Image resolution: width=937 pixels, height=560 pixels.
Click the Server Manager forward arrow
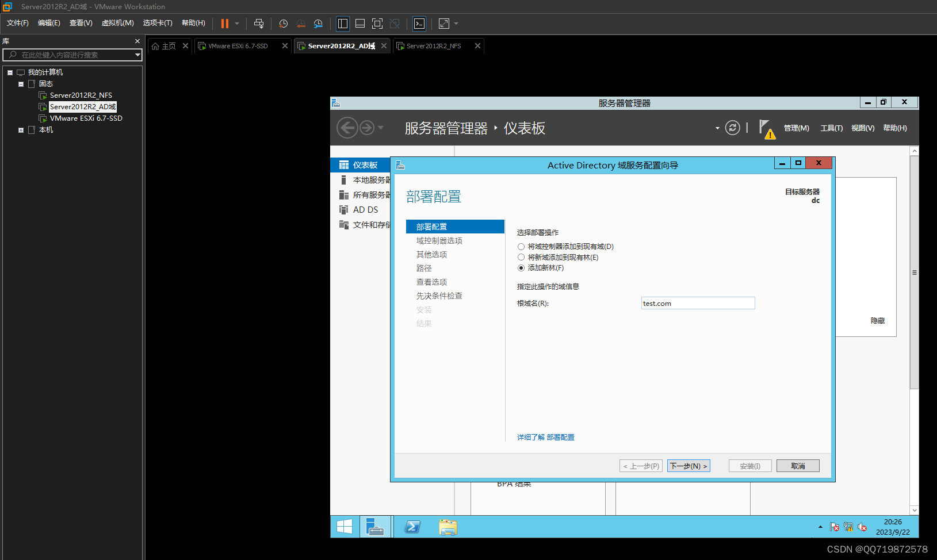coord(367,128)
